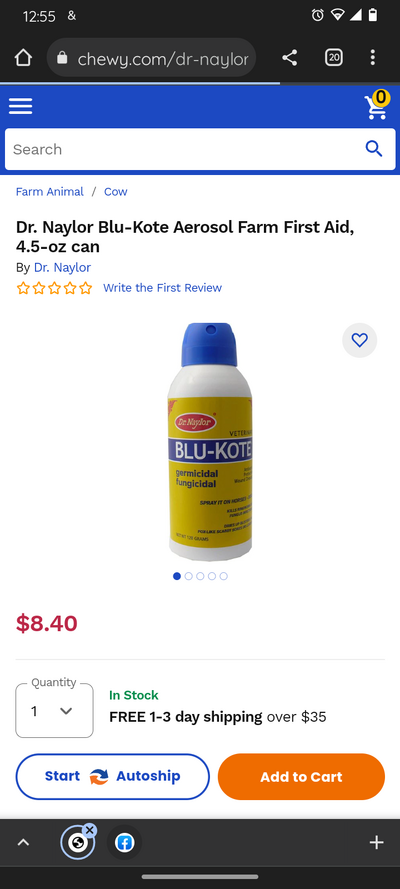Add a new tab with plus icon

point(377,843)
